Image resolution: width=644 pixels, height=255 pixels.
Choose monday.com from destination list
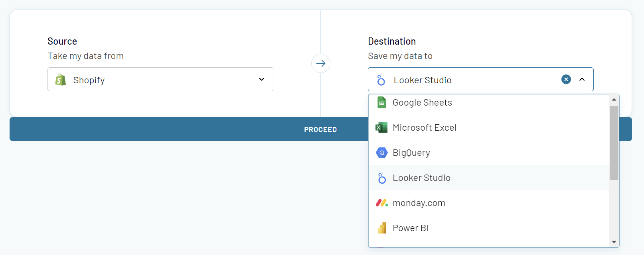[x=489, y=203]
